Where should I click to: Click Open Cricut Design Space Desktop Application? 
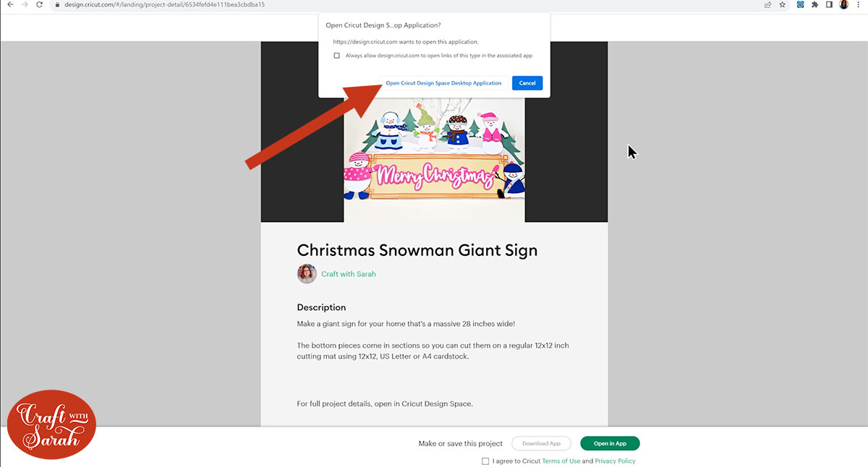coord(443,83)
